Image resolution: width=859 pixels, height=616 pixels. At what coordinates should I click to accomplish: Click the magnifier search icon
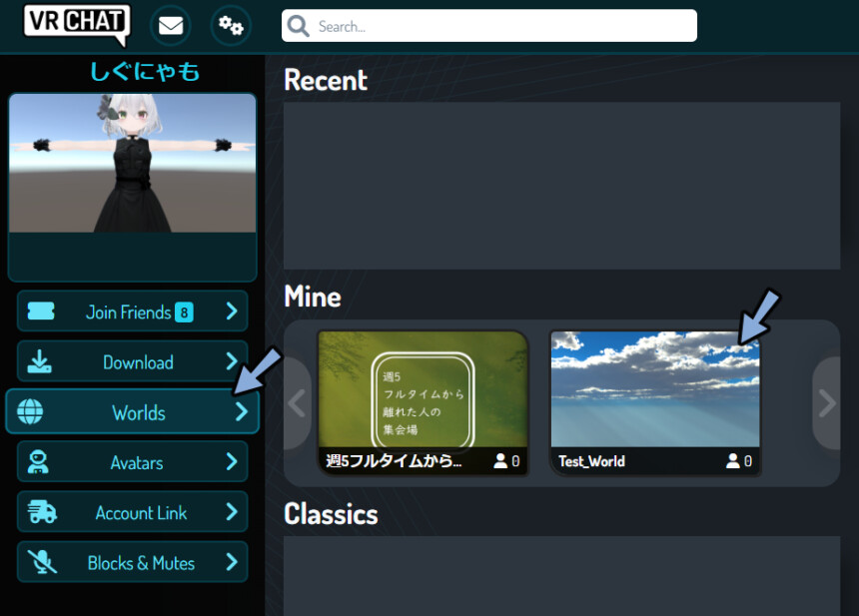click(x=299, y=26)
